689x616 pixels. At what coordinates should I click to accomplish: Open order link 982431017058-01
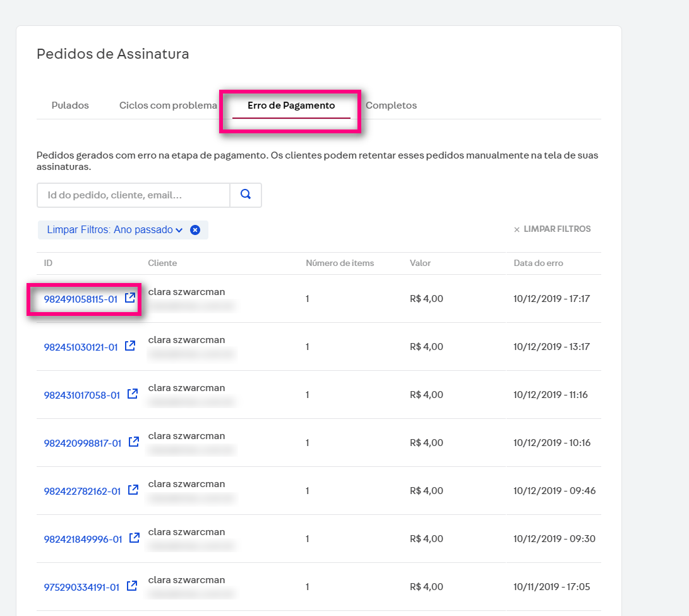coord(81,395)
